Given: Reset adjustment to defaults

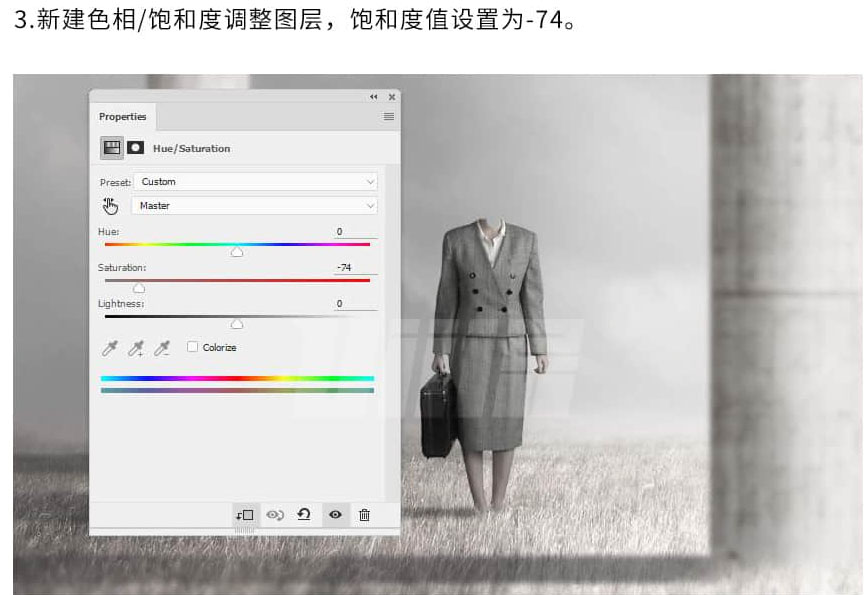Looking at the screenshot, I should click(304, 515).
